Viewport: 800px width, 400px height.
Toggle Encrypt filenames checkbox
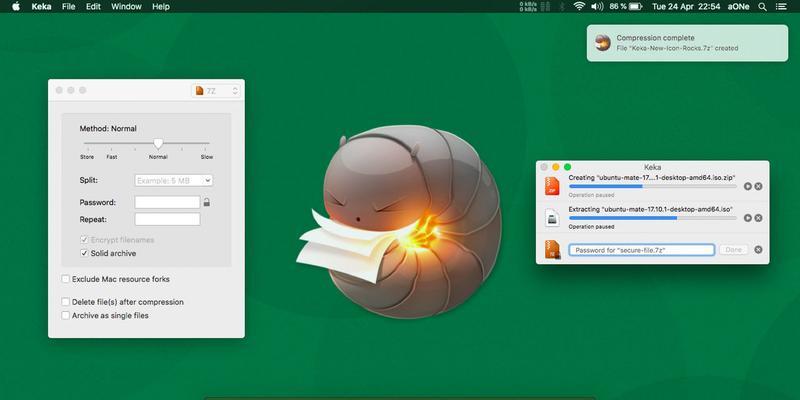(x=84, y=240)
